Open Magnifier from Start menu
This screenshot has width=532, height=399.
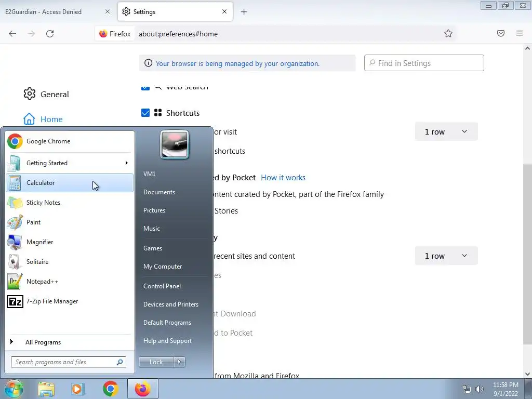[70, 242]
